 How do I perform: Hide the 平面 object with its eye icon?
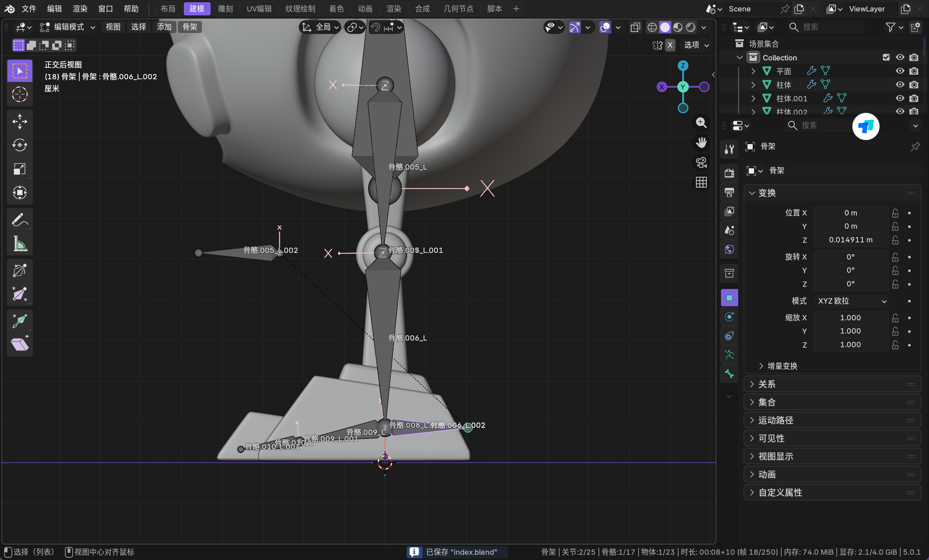click(x=900, y=71)
